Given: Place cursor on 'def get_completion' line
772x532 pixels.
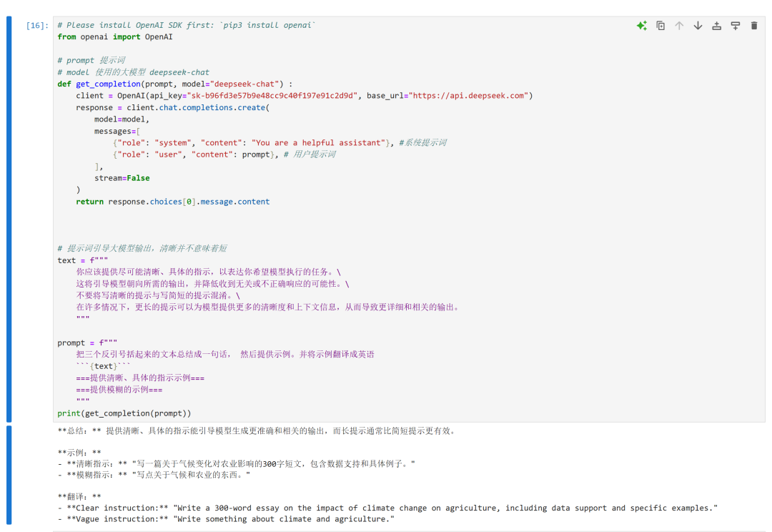Looking at the screenshot, I should tap(175, 84).
